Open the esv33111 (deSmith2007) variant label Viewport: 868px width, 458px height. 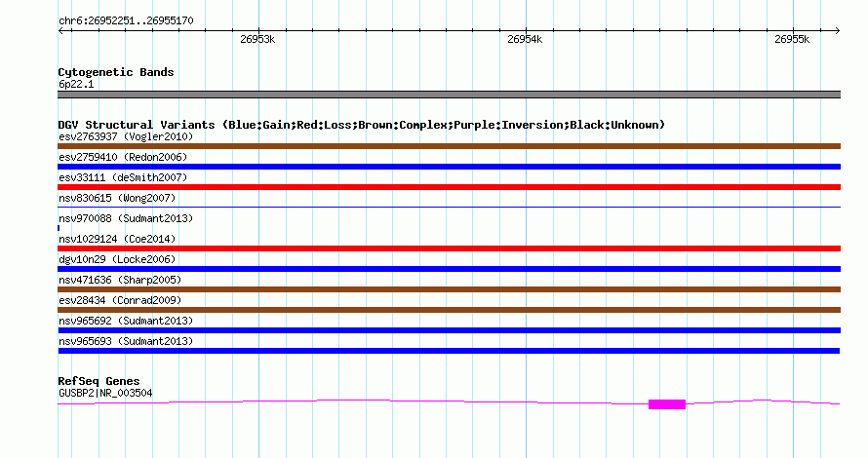point(123,177)
